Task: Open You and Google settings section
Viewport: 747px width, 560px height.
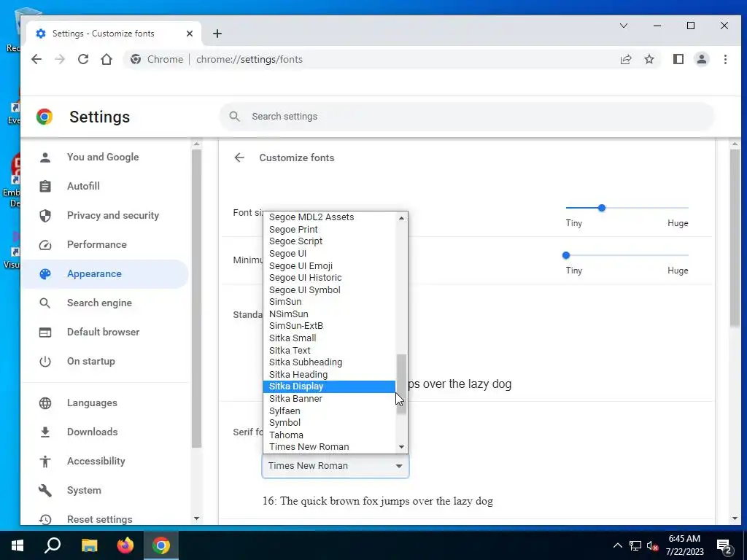Action: (103, 157)
